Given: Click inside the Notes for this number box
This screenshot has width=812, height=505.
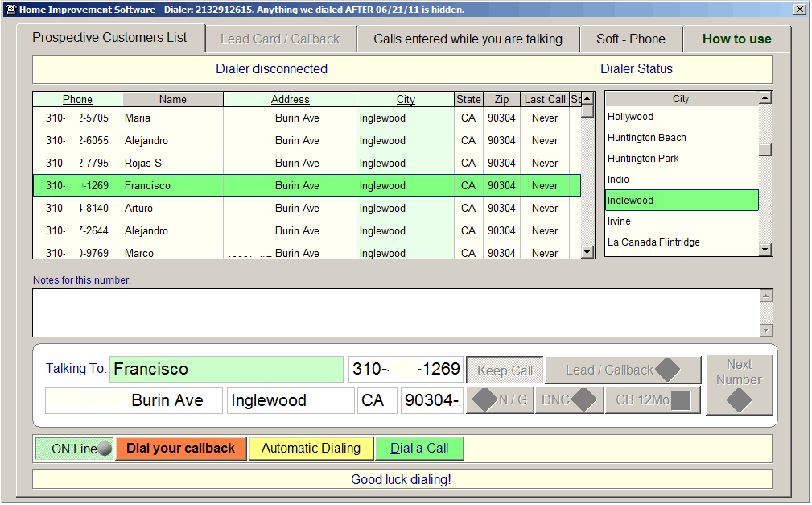Looking at the screenshot, I should coord(396,313).
